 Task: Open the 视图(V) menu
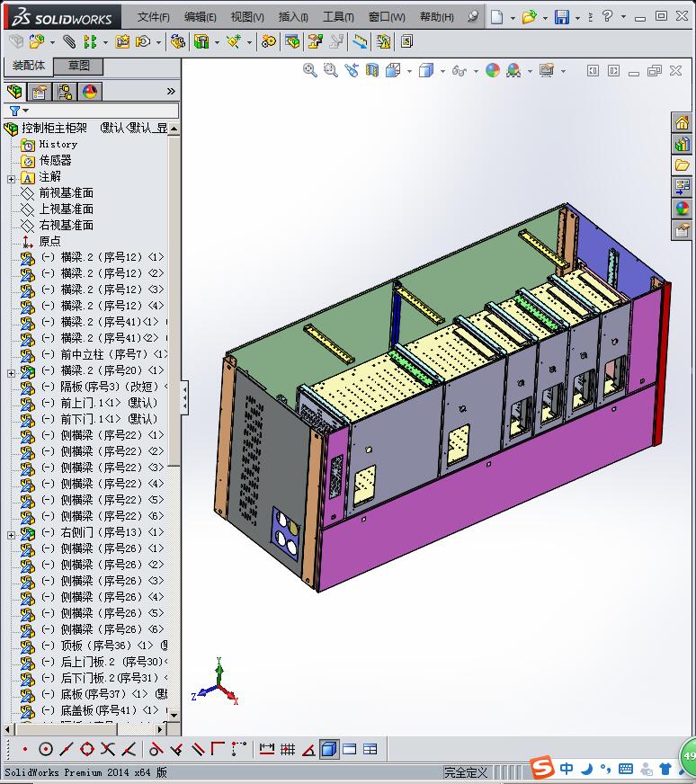tap(247, 17)
